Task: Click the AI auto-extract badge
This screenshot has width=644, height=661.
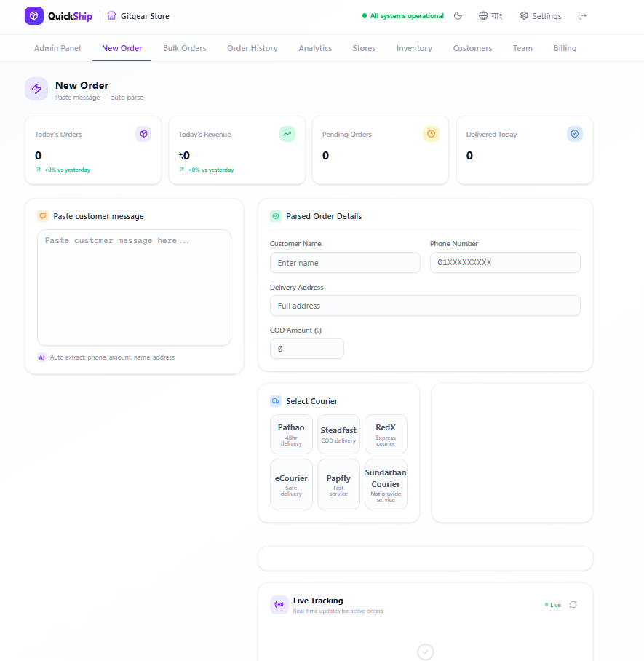Action: click(x=41, y=357)
